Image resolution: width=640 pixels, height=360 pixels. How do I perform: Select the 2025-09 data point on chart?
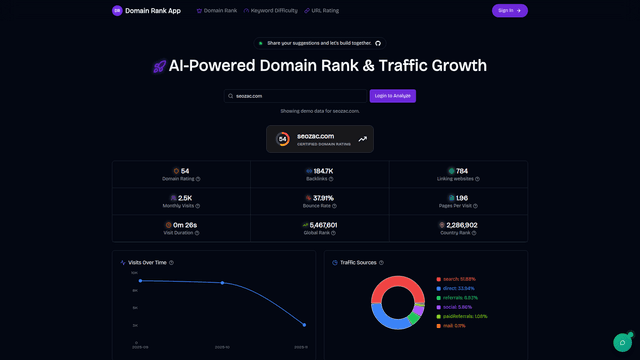tap(140, 281)
